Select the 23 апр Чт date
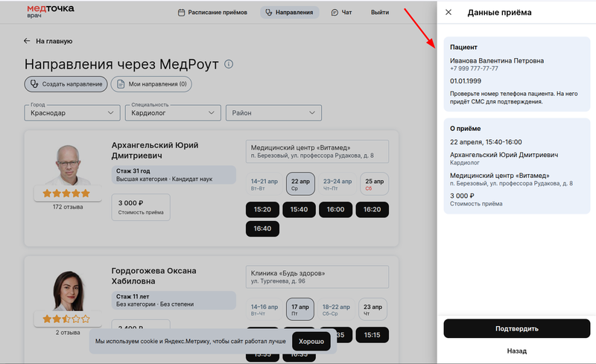Screen dimensions: 596x364 (372, 309)
